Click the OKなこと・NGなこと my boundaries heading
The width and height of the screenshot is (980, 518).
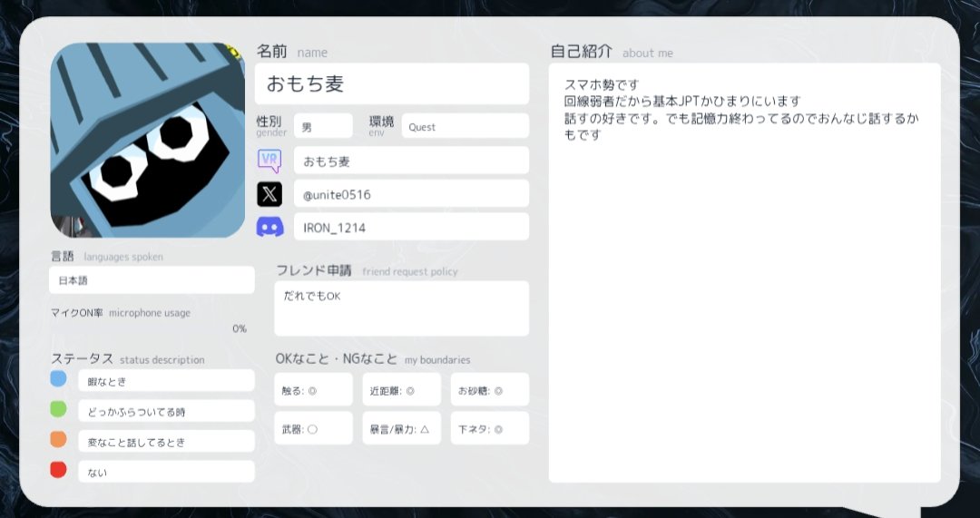(x=373, y=359)
